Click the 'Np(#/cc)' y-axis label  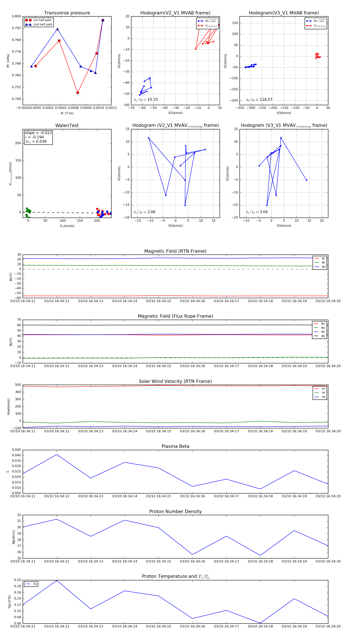(13, 537)
